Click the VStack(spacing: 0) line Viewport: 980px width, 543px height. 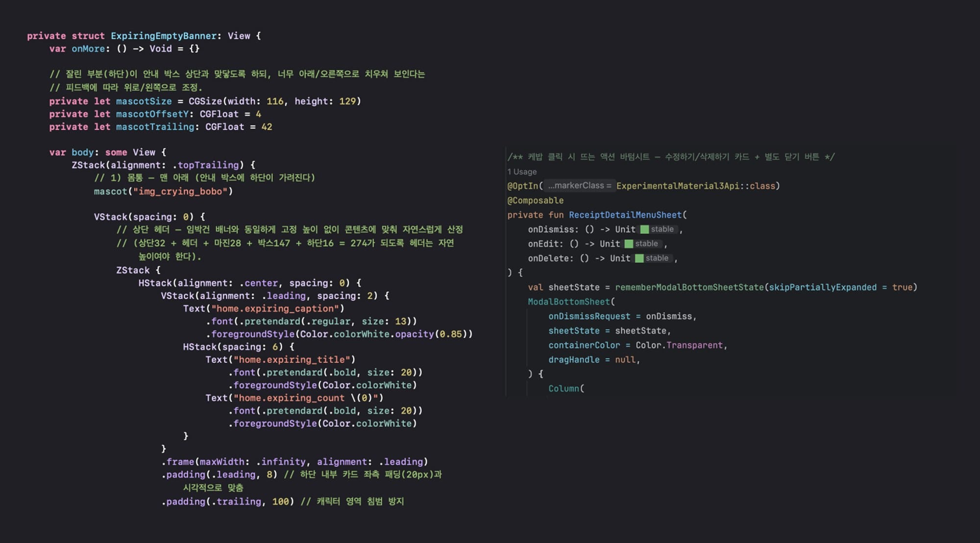pos(149,217)
